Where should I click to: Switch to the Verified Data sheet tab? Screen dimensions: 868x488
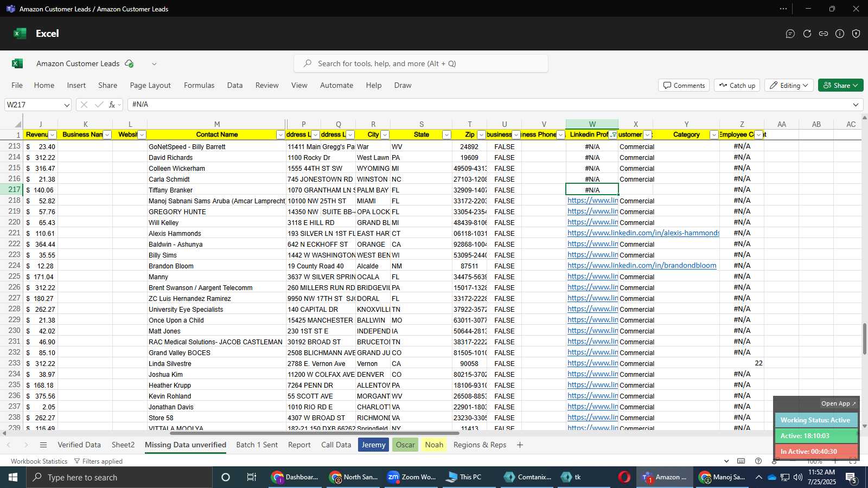tap(79, 445)
